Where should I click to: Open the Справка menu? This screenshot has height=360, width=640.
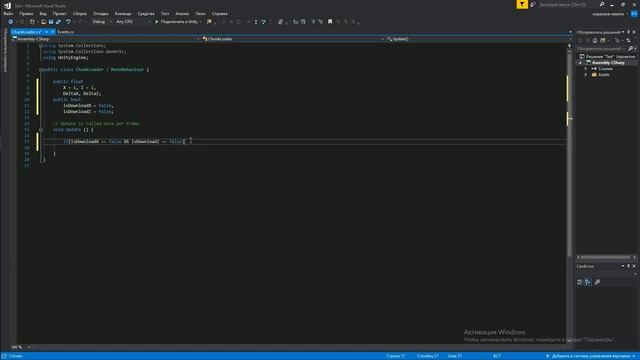coord(220,13)
